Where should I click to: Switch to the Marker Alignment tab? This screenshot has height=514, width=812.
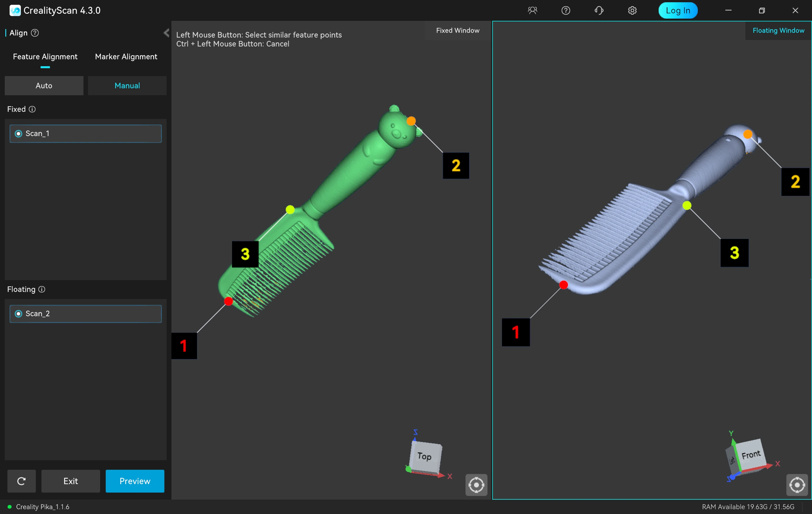click(x=126, y=57)
